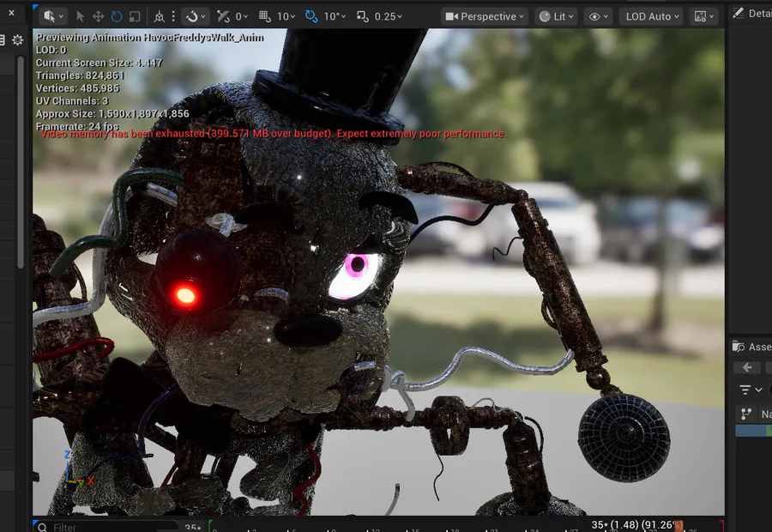772x532 pixels.
Task: Open the surface snap value 0 dropdown
Action: pyautogui.click(x=242, y=17)
